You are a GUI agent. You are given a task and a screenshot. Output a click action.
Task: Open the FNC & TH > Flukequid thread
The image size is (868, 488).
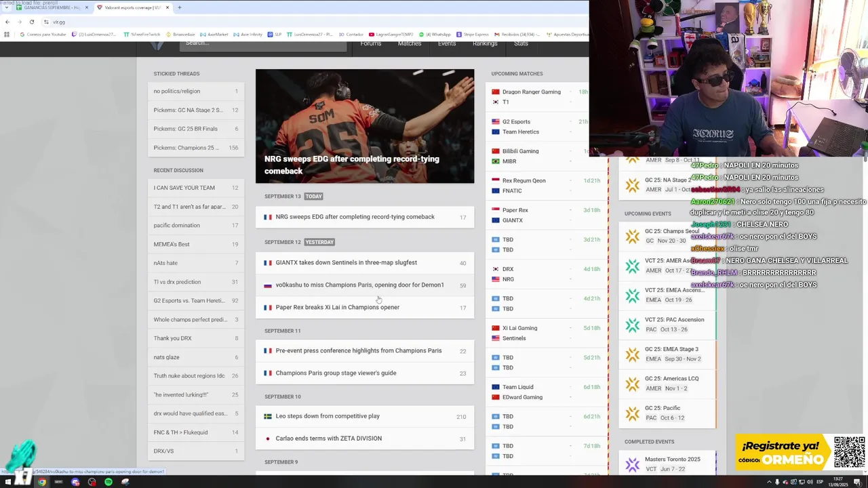pos(196,432)
